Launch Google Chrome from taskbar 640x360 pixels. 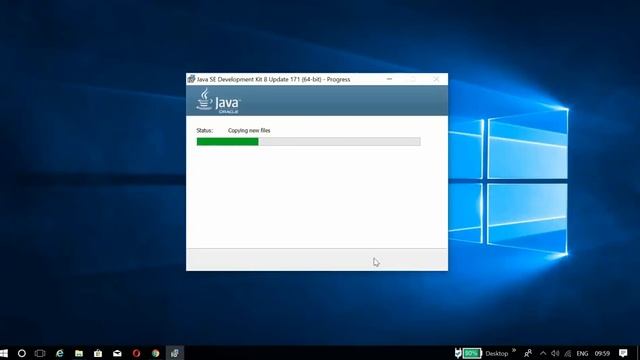tap(156, 353)
